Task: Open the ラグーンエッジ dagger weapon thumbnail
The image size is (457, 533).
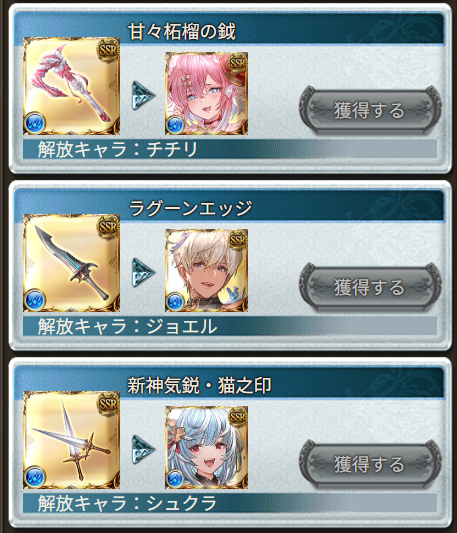Action: pyautogui.click(x=71, y=263)
